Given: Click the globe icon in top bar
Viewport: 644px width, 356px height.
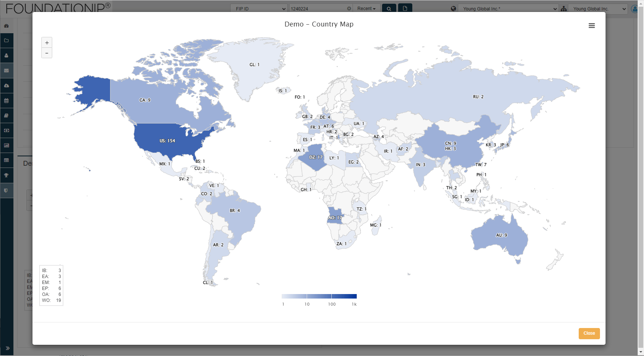Looking at the screenshot, I should 453,9.
